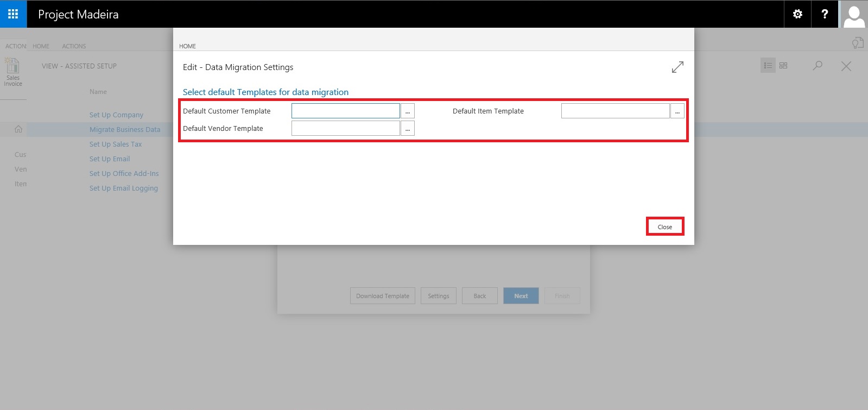Switch to tile view icon
This screenshot has height=410, width=868.
pyautogui.click(x=783, y=66)
